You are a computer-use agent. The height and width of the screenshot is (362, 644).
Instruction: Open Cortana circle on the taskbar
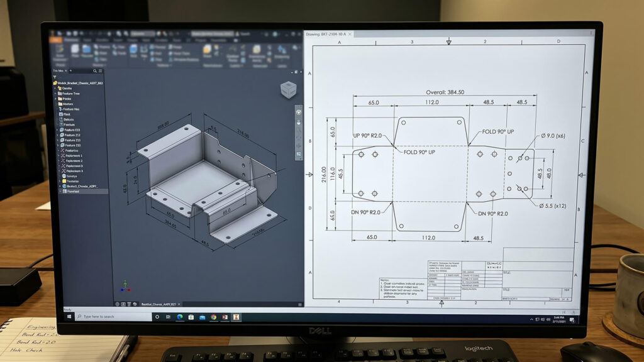[x=157, y=317]
